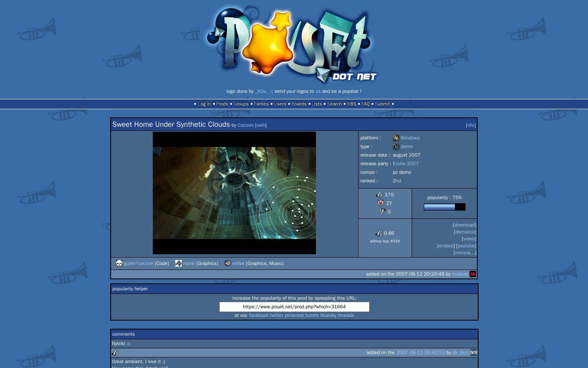588x368 pixels.
Task: Click mrdoob's red avatar icon
Action: 473,274
